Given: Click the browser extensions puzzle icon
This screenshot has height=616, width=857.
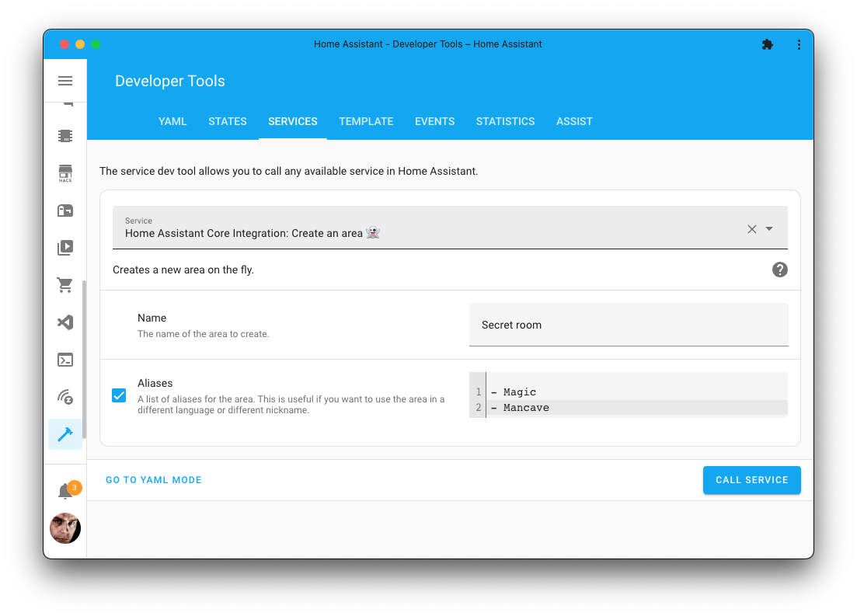Looking at the screenshot, I should pos(768,44).
